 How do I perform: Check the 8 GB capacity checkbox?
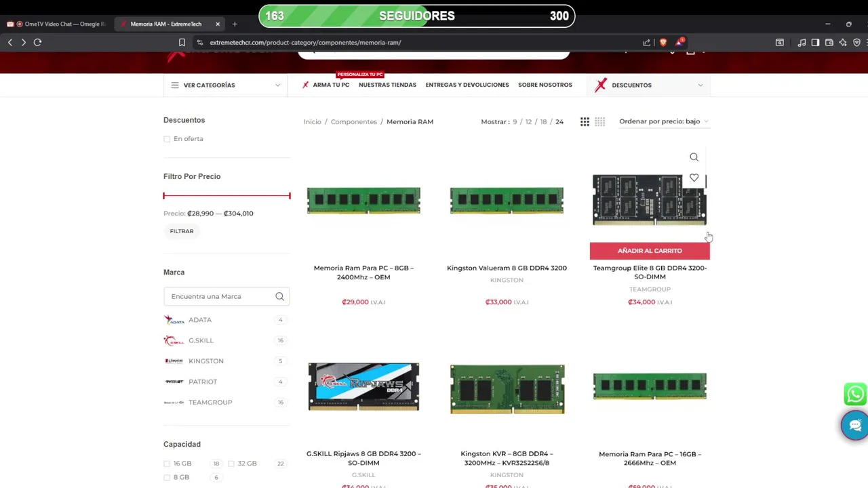tap(167, 477)
